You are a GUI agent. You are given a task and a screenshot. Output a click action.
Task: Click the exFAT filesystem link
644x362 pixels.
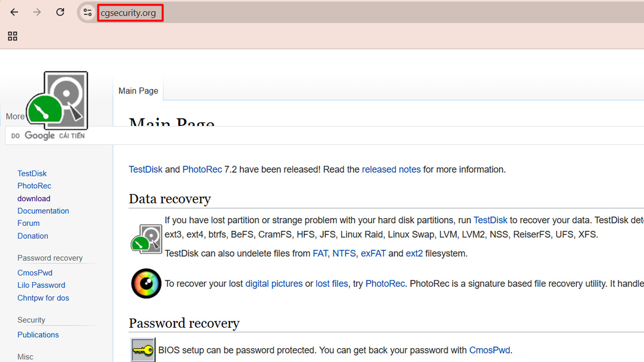[x=374, y=254]
